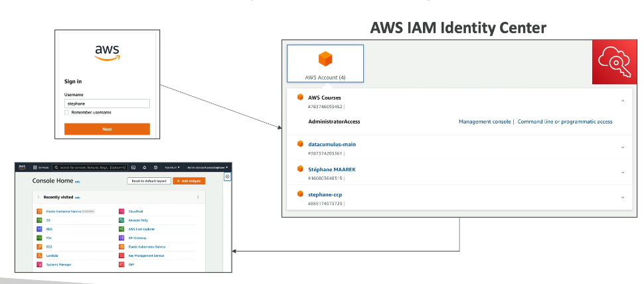The width and height of the screenshot is (644, 284).
Task: Expand the datacumulus-main account chevron
Action: click(623, 147)
